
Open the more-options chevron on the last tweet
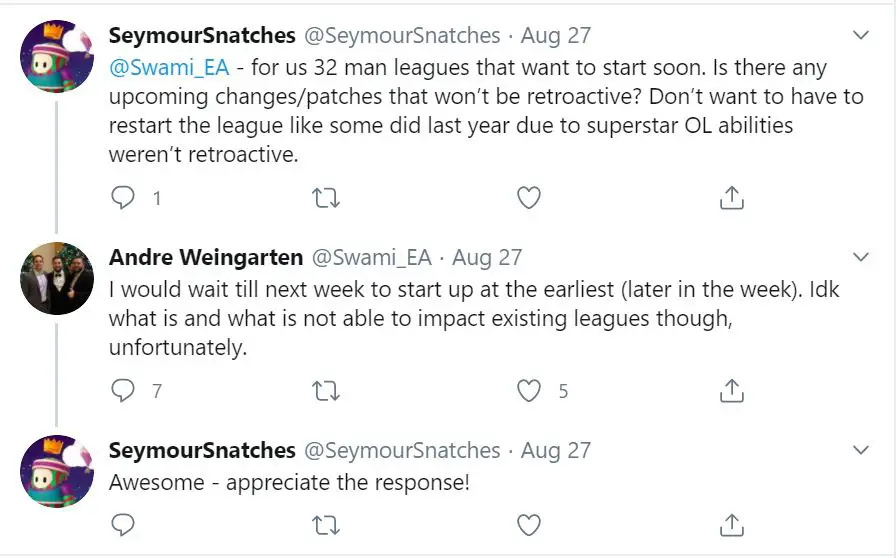861,451
